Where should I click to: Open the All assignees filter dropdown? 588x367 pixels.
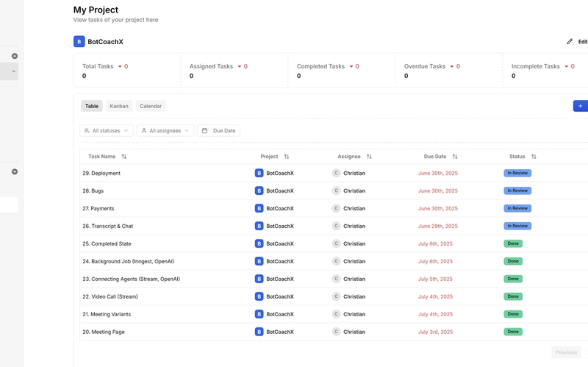pyautogui.click(x=165, y=131)
